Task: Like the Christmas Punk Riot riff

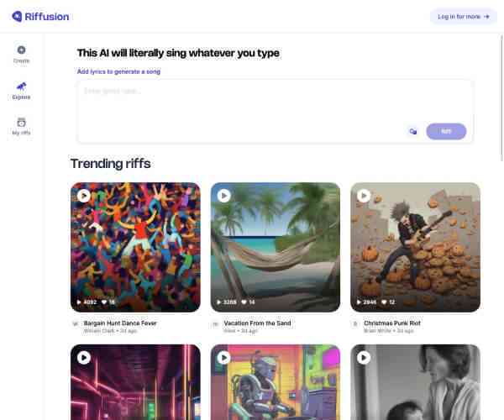Action: pyautogui.click(x=384, y=302)
